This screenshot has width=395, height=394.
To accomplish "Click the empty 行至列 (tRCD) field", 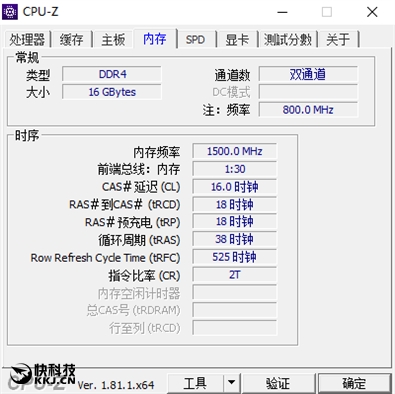I will click(234, 328).
